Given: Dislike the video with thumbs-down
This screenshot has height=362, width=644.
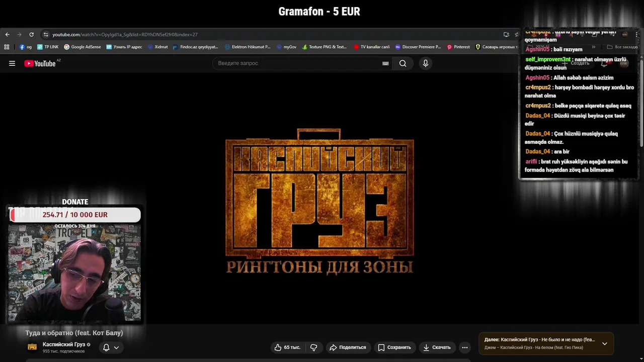Looking at the screenshot, I should (314, 347).
